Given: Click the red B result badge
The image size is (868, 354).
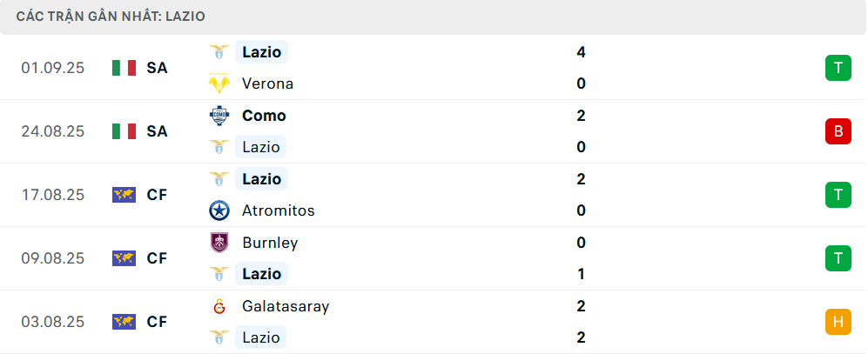Looking at the screenshot, I should coord(838,131).
